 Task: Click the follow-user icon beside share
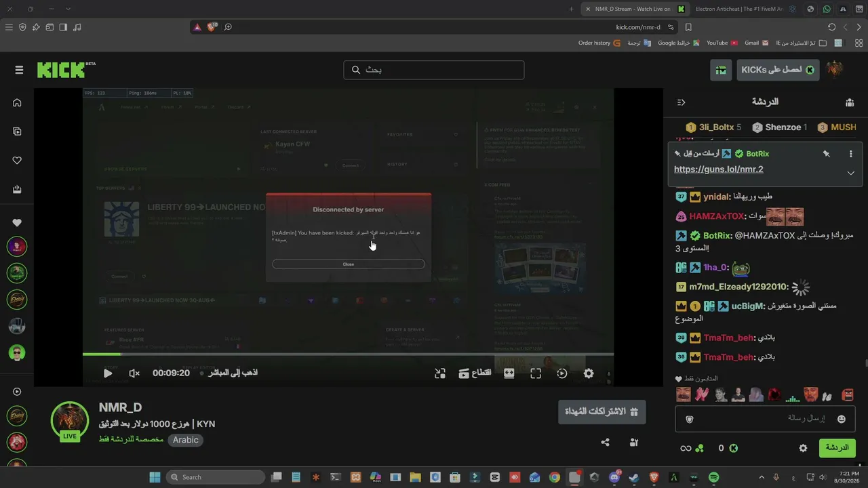(634, 443)
